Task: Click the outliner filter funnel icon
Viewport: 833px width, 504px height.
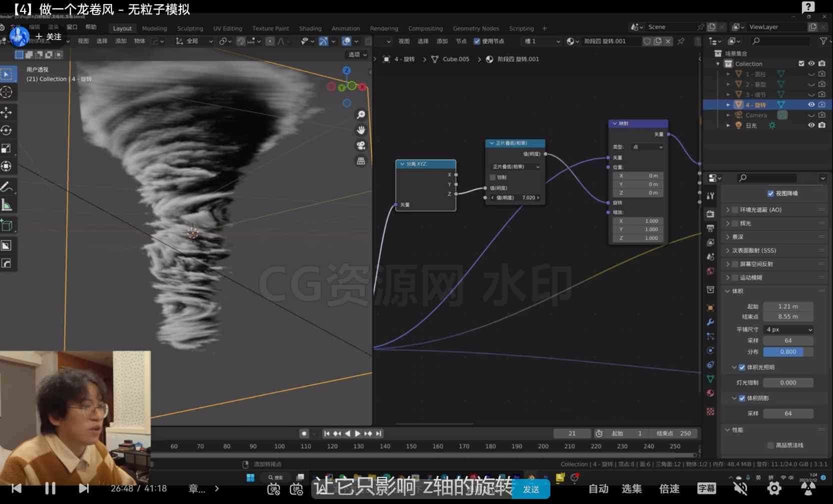Action: click(823, 41)
